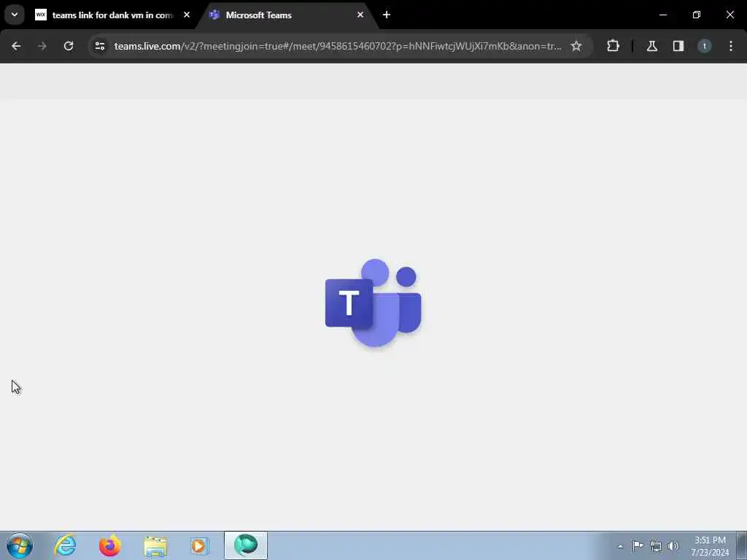
Task: Click the forward navigation arrow
Action: click(42, 46)
